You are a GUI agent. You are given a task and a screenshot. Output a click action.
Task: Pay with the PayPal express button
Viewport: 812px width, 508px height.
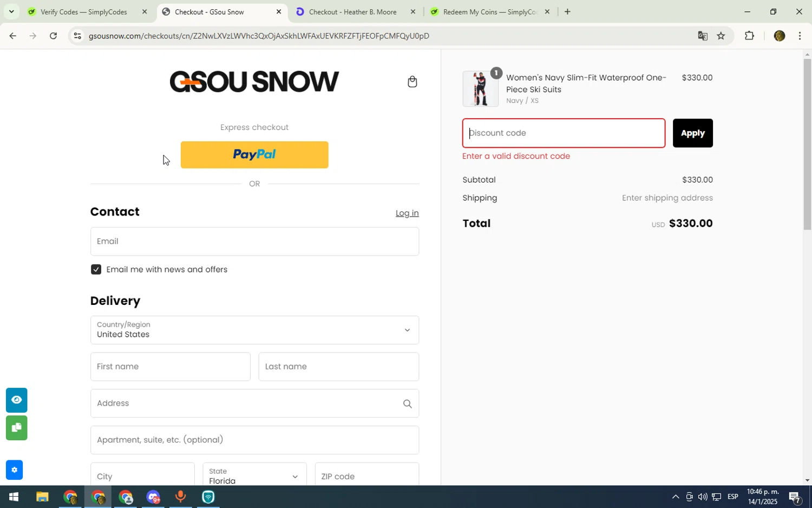[x=254, y=155]
